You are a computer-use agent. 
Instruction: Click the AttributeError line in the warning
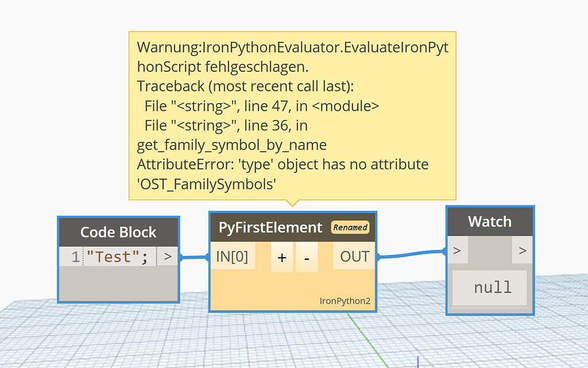tap(281, 164)
